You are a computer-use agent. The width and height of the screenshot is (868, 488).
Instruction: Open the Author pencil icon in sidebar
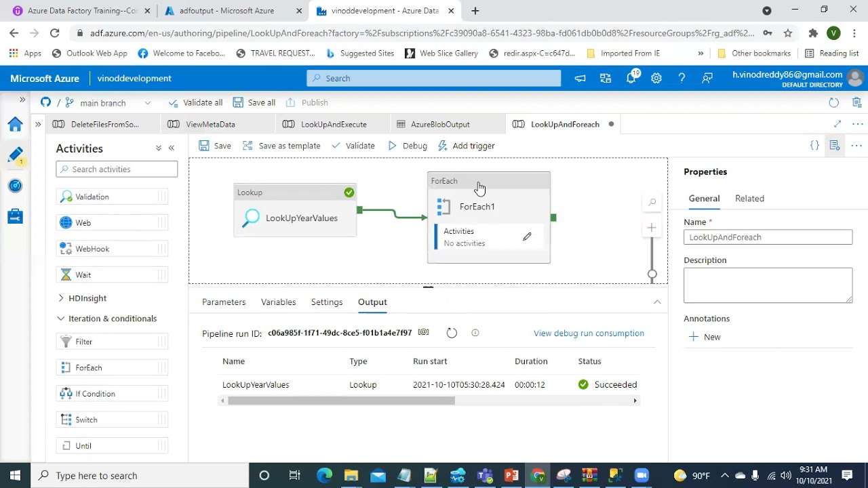point(15,155)
